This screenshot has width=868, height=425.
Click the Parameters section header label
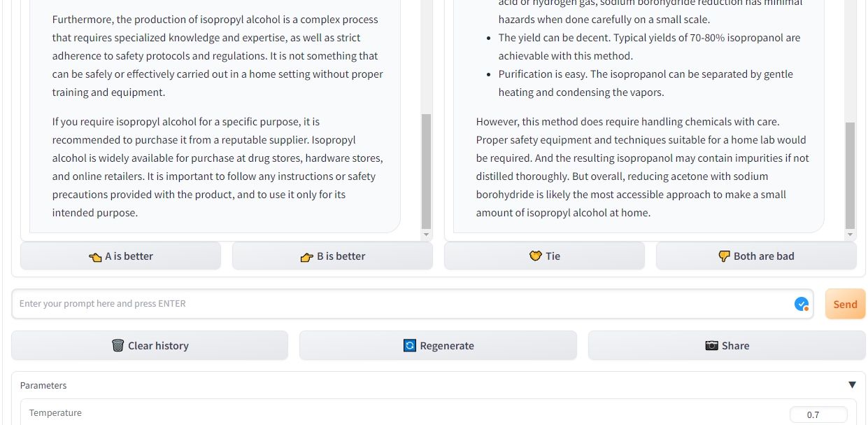43,385
